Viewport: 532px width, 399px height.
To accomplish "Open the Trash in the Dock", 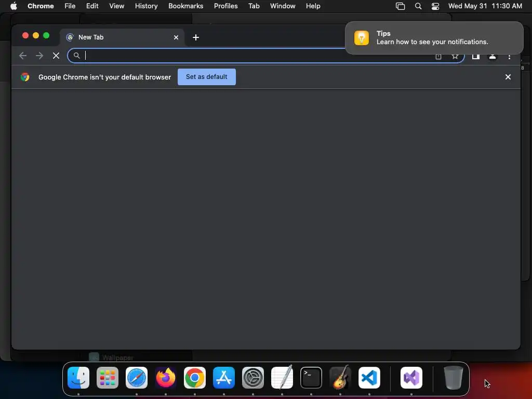I will click(453, 378).
